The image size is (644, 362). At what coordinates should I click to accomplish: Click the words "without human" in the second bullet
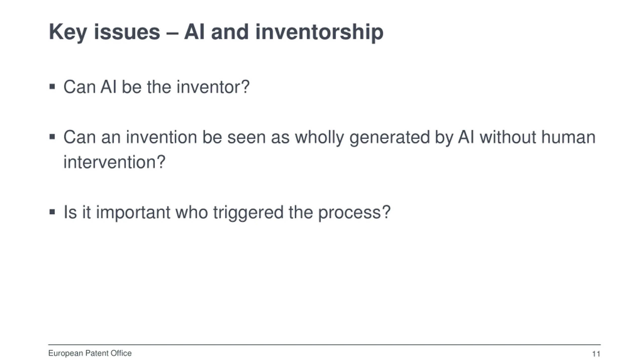pos(538,137)
